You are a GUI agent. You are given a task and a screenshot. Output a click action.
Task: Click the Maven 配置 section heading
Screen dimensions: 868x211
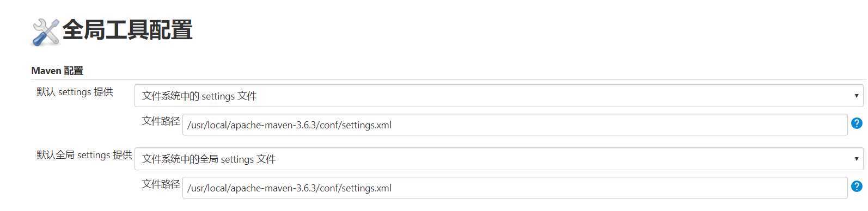coord(57,71)
